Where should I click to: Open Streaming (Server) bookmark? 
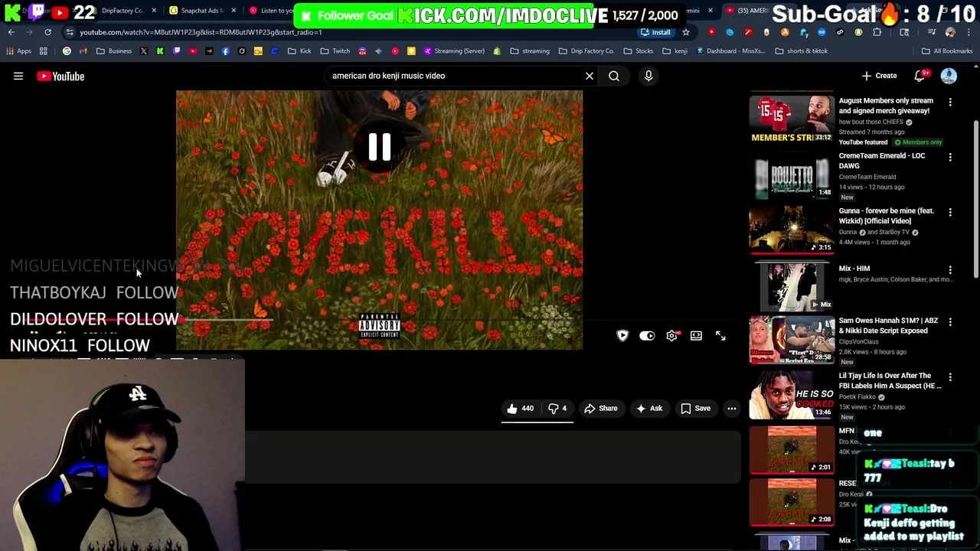455,51
